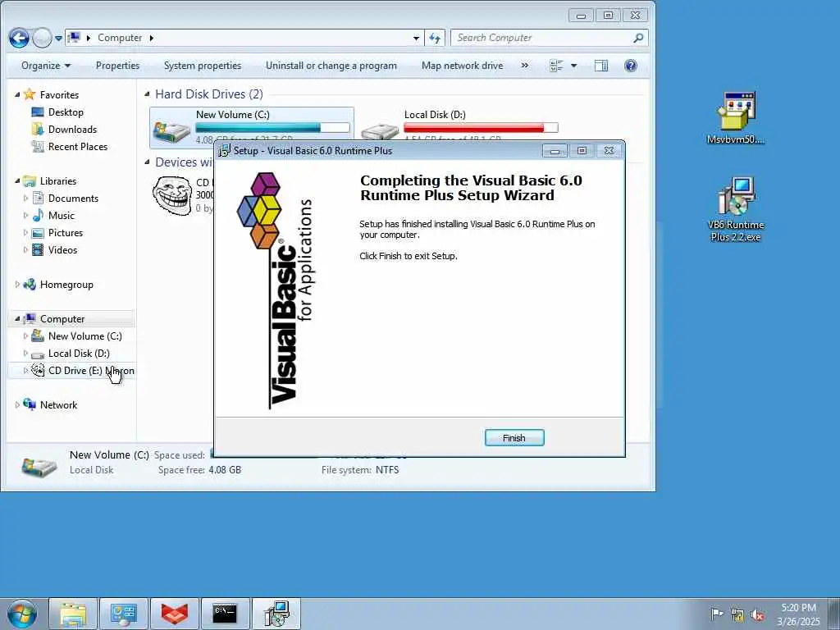This screenshot has width=840, height=630.
Task: Click Local Disk (D:) red usage bar
Action: click(x=481, y=127)
